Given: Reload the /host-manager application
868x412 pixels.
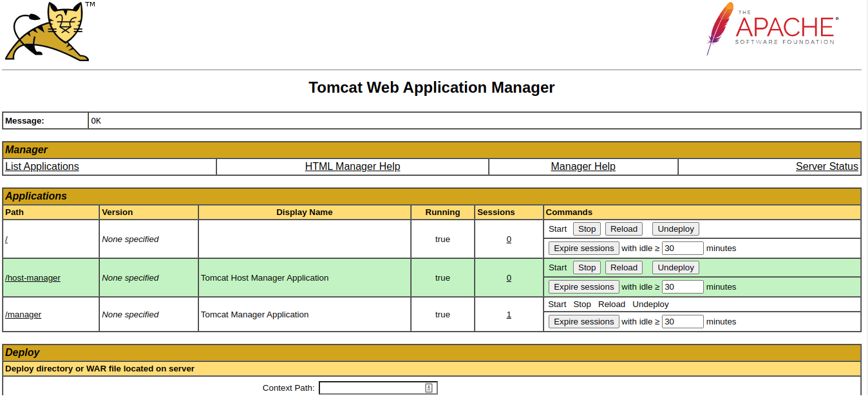Looking at the screenshot, I should coord(623,267).
